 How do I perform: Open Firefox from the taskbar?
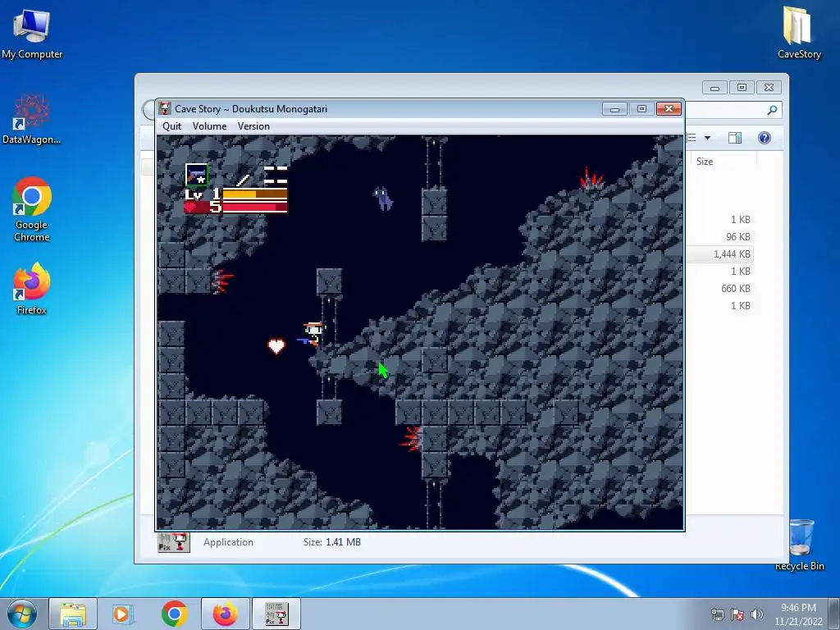click(226, 614)
